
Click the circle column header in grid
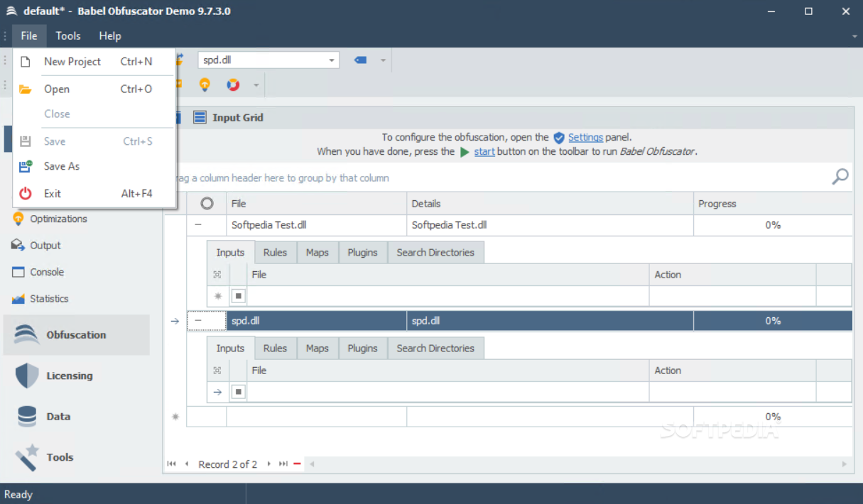tap(207, 204)
